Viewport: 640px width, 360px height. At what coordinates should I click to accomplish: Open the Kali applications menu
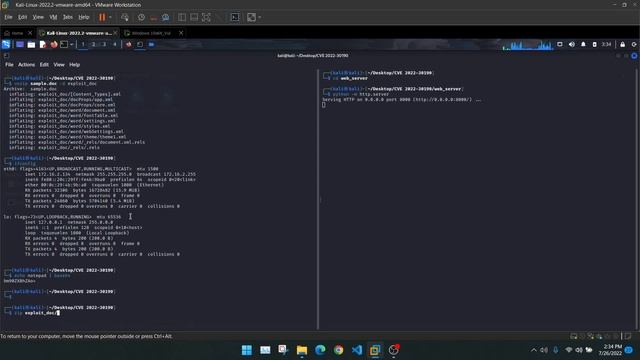[x=6, y=44]
